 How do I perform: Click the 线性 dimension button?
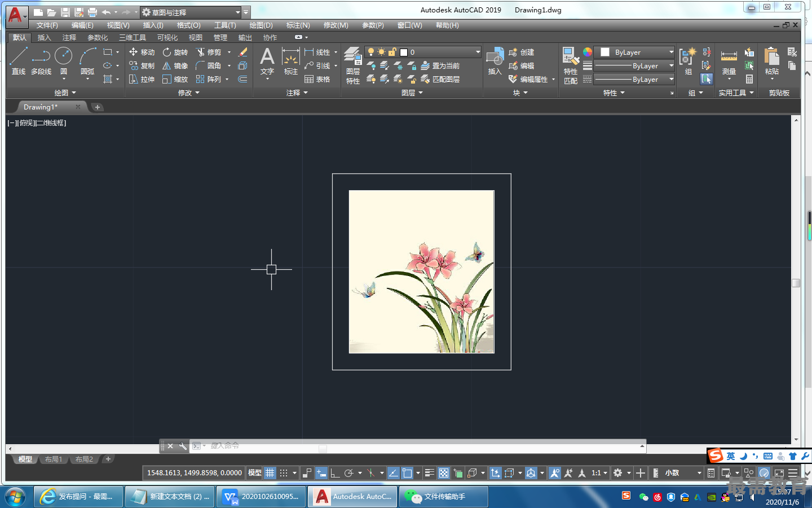click(317, 52)
